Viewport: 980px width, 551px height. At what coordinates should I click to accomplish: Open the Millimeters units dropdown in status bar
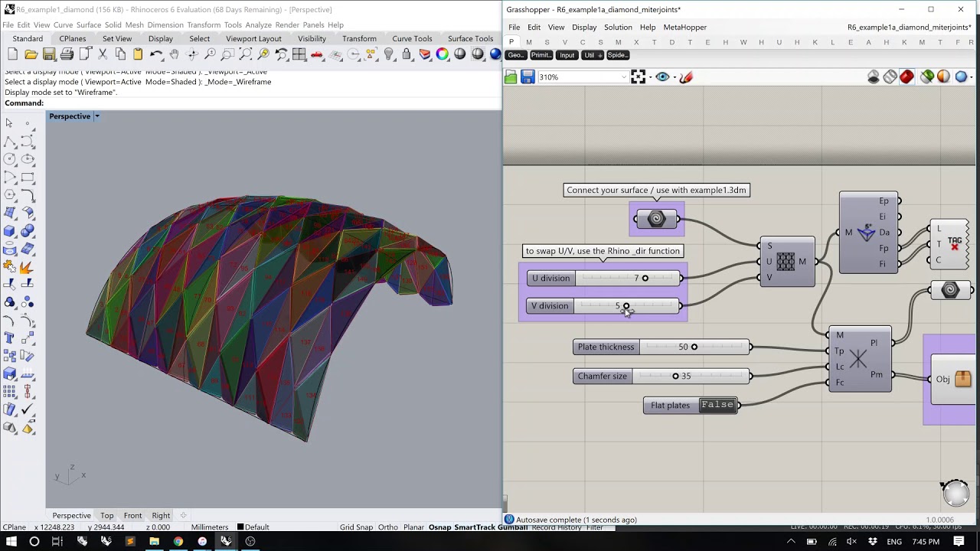click(209, 527)
